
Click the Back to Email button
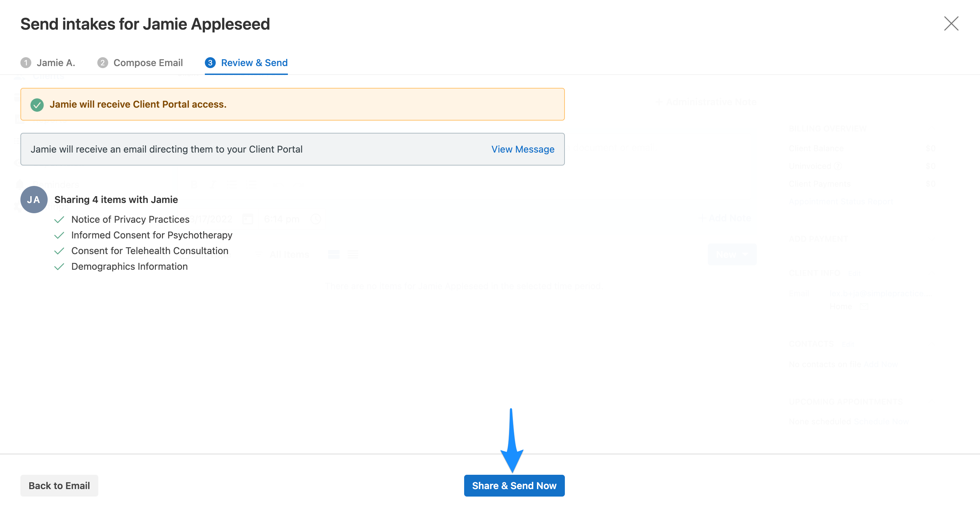(x=59, y=485)
